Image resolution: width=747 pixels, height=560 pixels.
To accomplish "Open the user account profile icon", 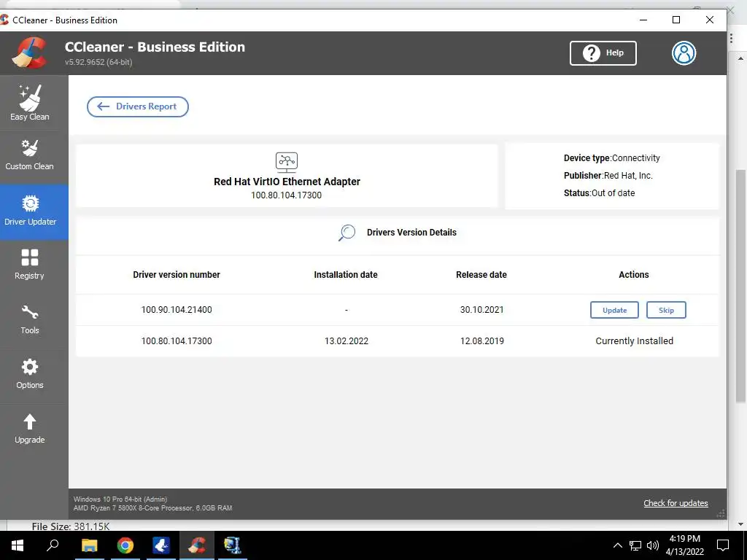I will (x=684, y=52).
